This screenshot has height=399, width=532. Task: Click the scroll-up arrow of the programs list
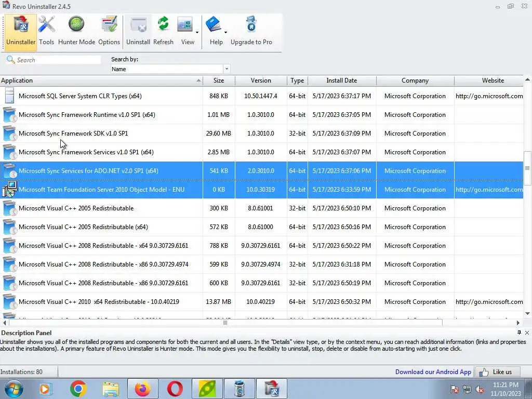point(527,79)
